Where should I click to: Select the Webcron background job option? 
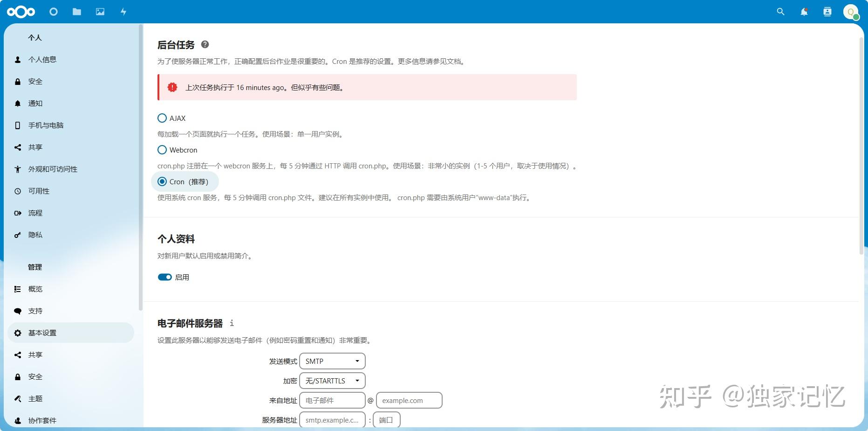[162, 150]
